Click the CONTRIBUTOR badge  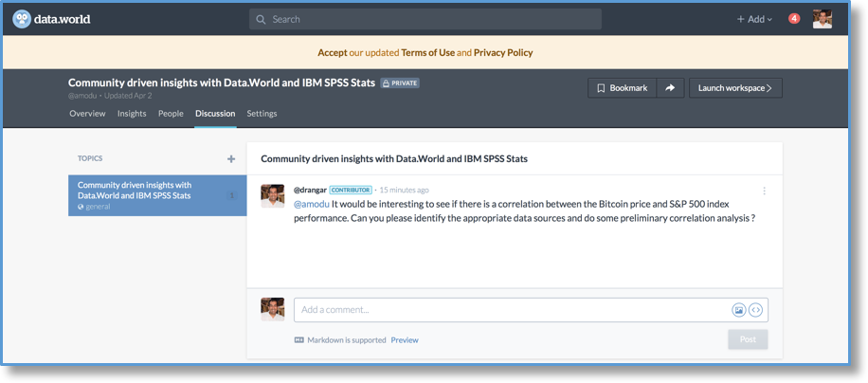(351, 190)
